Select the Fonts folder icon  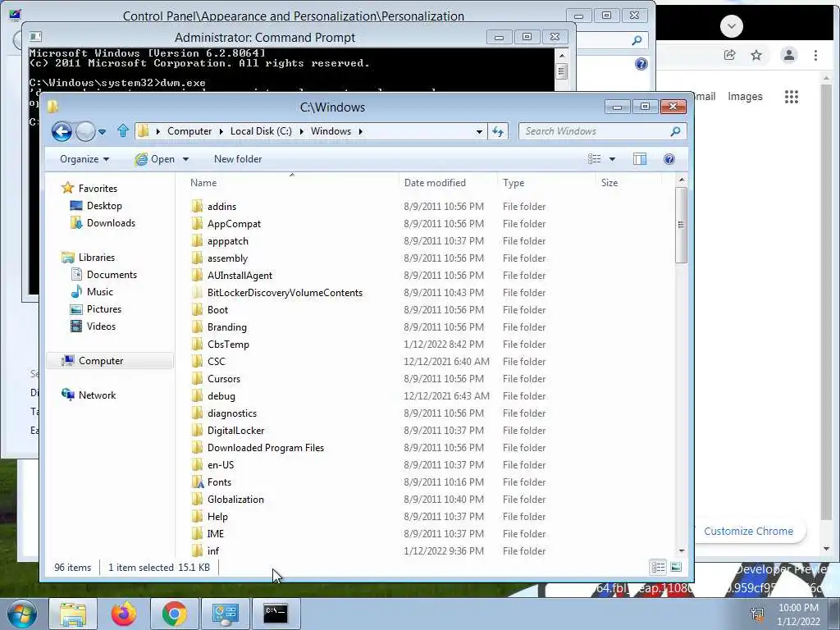coord(197,482)
